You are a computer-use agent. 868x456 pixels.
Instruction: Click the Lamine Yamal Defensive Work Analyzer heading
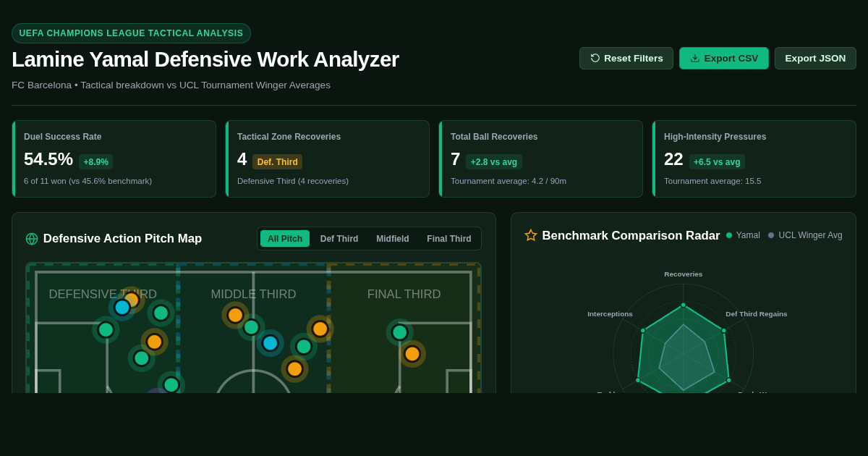[205, 59]
